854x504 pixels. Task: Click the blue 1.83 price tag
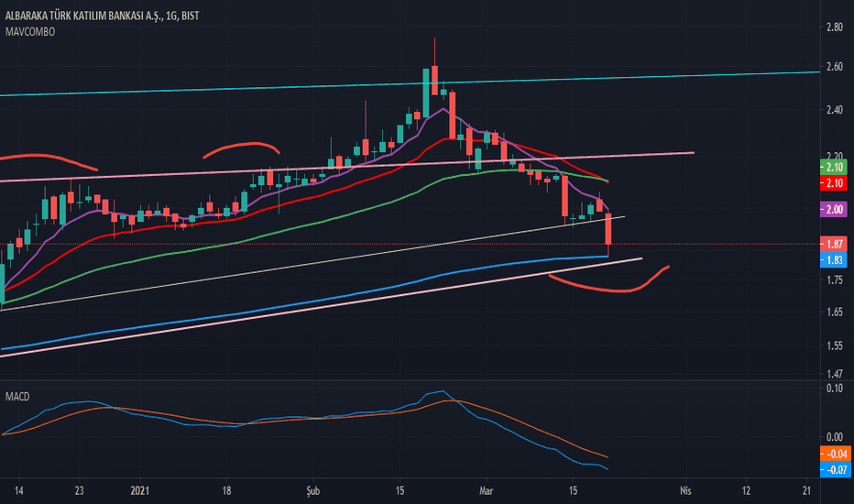[833, 260]
